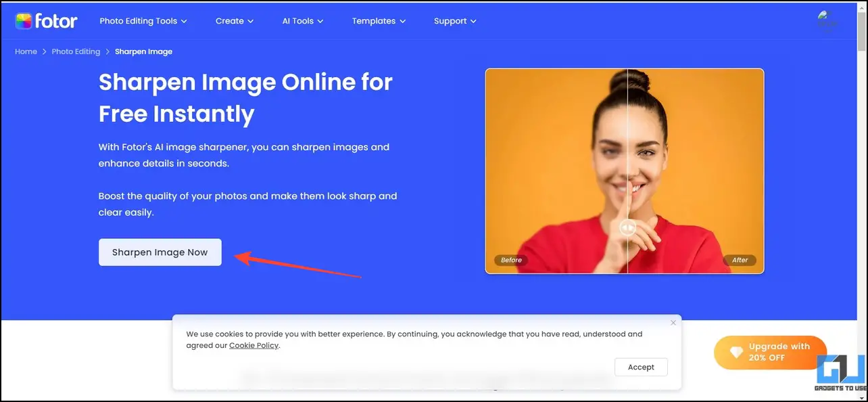Expand the chevron next to Create

(251, 22)
